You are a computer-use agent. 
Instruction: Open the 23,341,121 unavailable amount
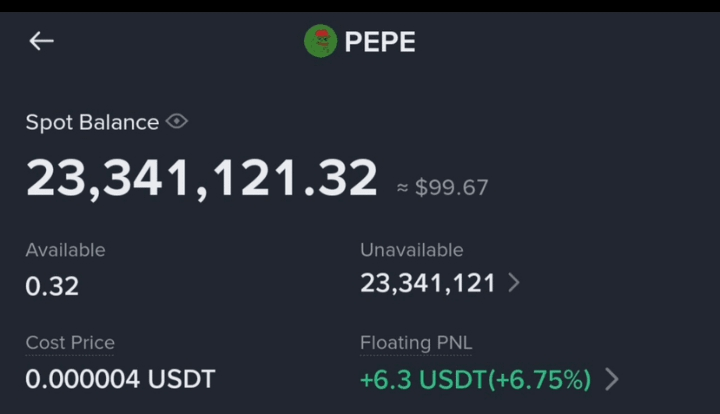click(x=428, y=283)
